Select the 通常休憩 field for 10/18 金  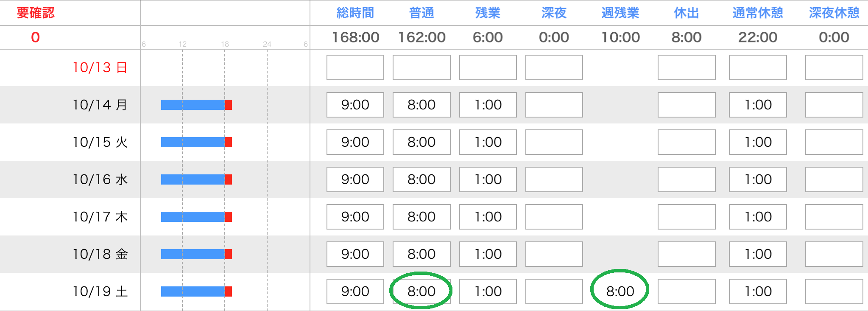click(758, 254)
